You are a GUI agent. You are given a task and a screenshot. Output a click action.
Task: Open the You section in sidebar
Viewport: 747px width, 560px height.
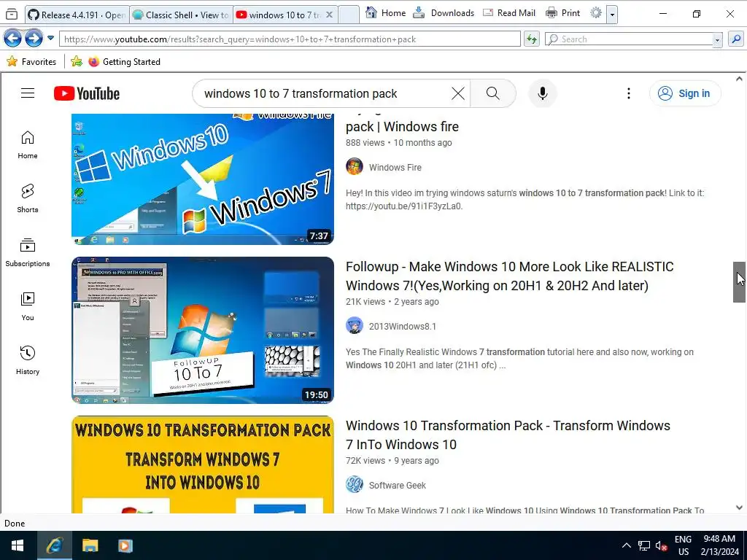tap(28, 307)
